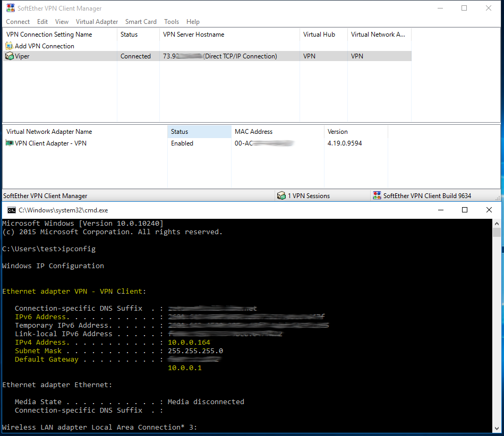This screenshot has height=436, width=504.
Task: Click the SoftEther build status bar icon
Action: [377, 195]
